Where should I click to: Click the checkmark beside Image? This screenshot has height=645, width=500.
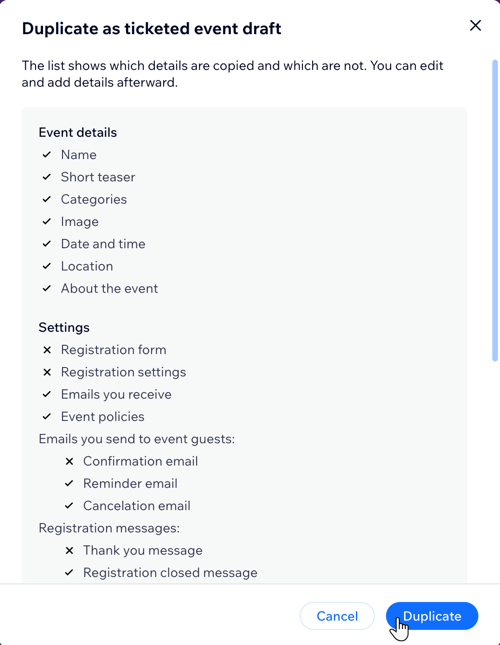tap(47, 221)
